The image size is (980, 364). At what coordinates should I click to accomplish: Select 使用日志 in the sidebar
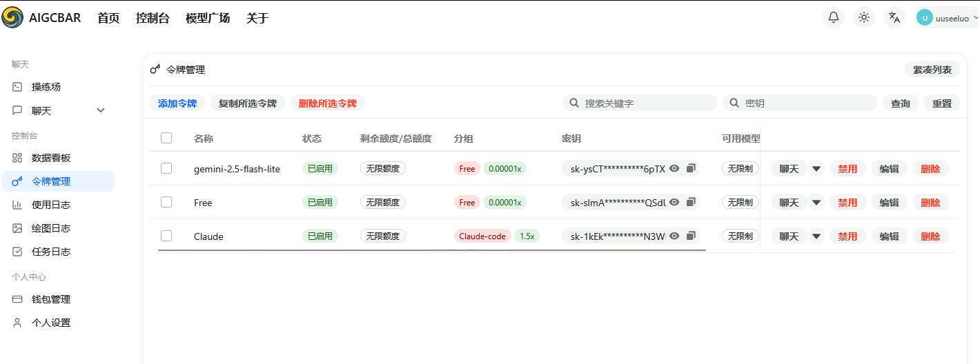(x=58, y=205)
